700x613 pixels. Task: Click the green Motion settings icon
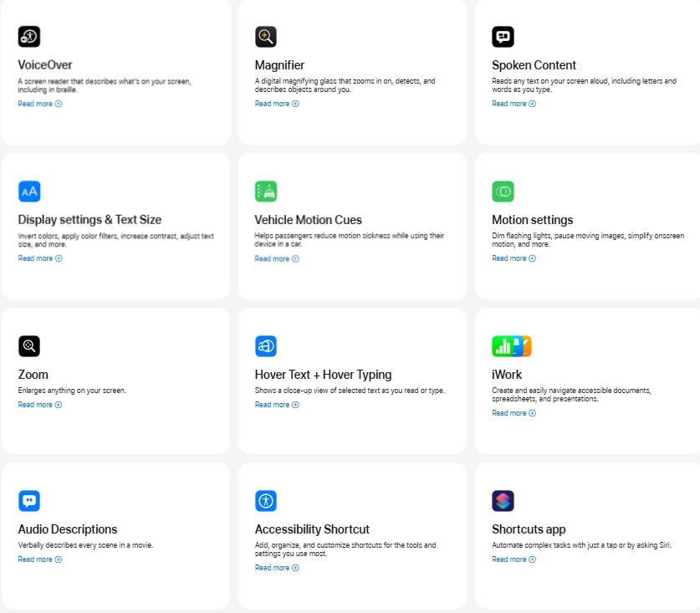(503, 192)
